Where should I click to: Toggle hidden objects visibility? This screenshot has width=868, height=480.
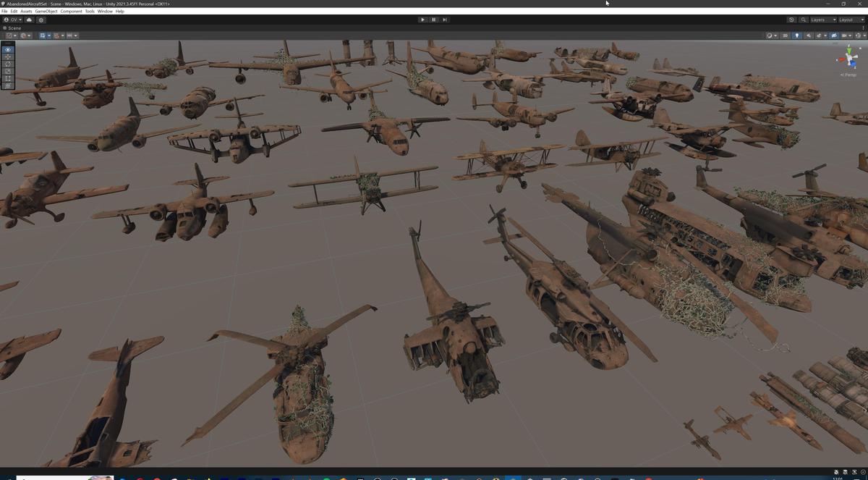point(834,35)
